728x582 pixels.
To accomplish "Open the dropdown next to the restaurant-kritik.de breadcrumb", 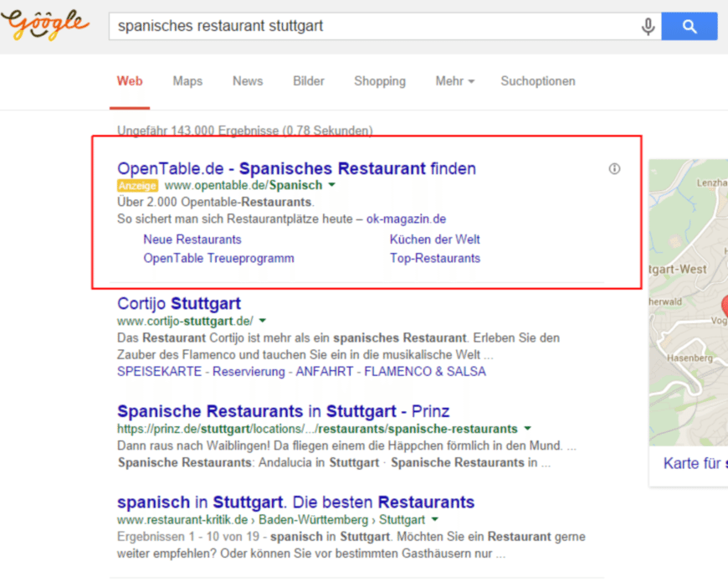I will click(434, 519).
